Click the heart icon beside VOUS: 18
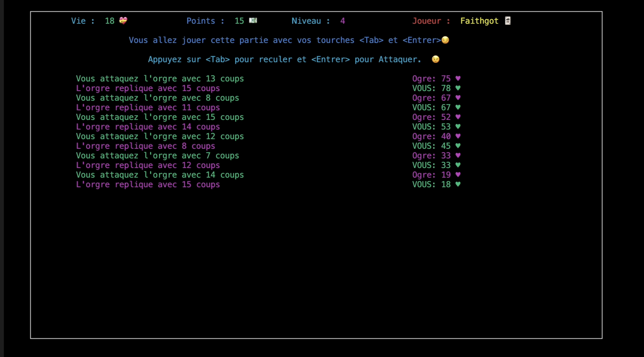Viewport: 644px width, 357px height. (458, 184)
